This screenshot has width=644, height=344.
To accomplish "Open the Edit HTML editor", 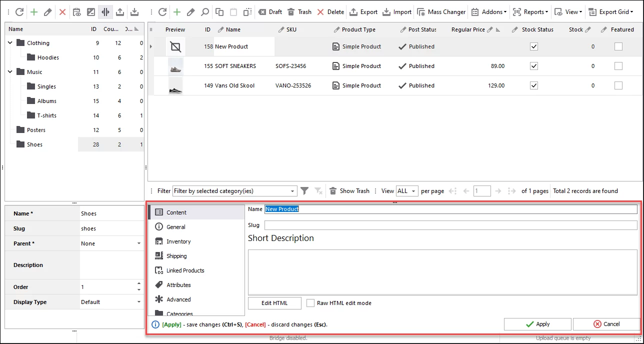I will click(274, 302).
